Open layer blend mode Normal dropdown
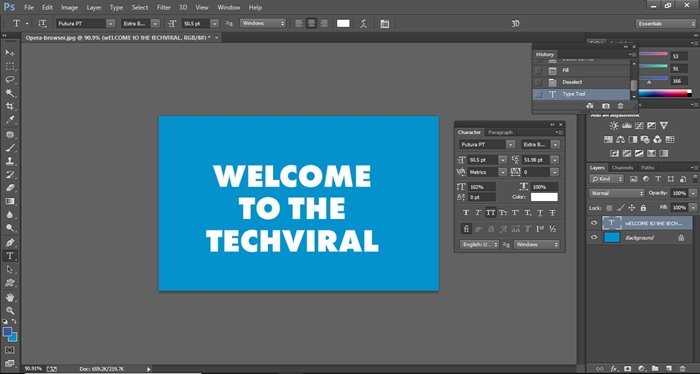Viewport: 700px width, 374px height. [x=617, y=193]
